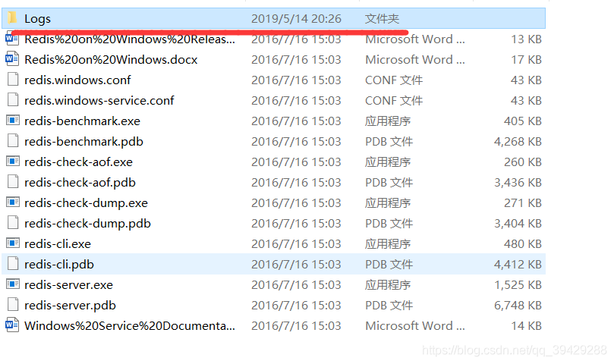Click application icon of redis-check-dump.exe
Viewport: 614px width, 364px height.
click(x=13, y=202)
